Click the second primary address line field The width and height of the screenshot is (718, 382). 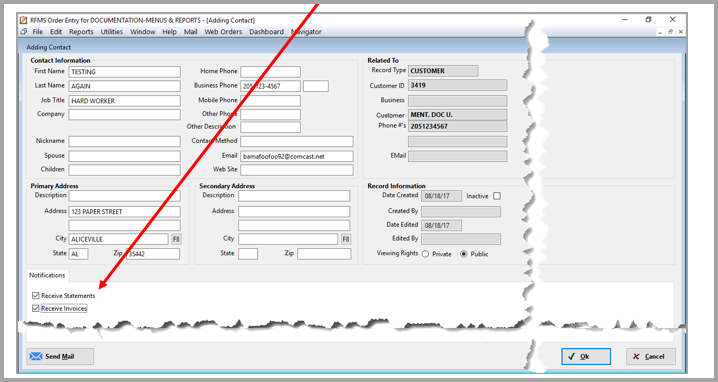click(x=125, y=225)
